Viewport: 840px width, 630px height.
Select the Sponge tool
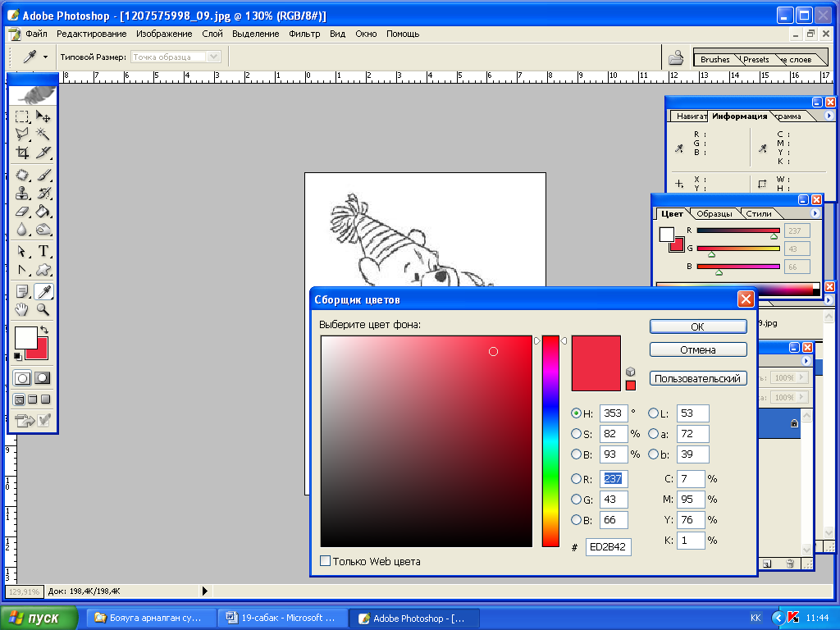pos(43,230)
